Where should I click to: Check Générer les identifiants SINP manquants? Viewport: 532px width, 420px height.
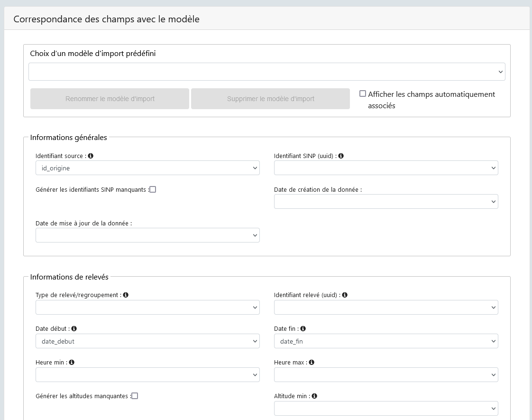tap(153, 189)
